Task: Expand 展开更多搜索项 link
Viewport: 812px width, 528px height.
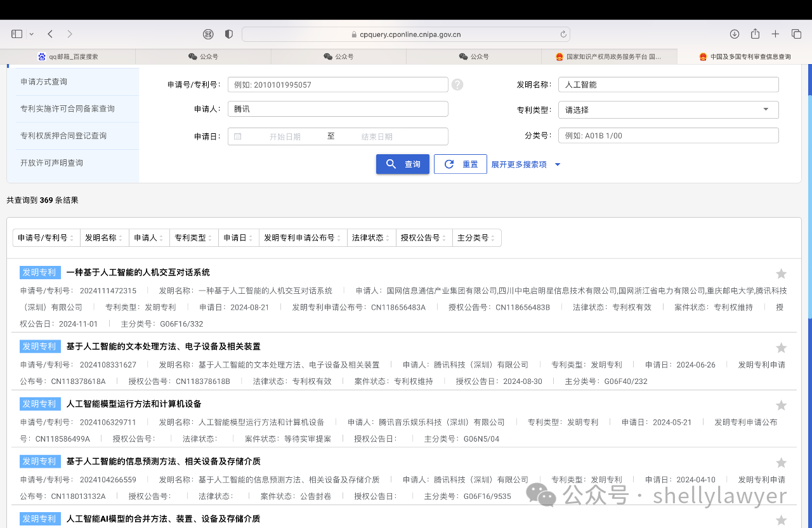Action: tap(526, 164)
